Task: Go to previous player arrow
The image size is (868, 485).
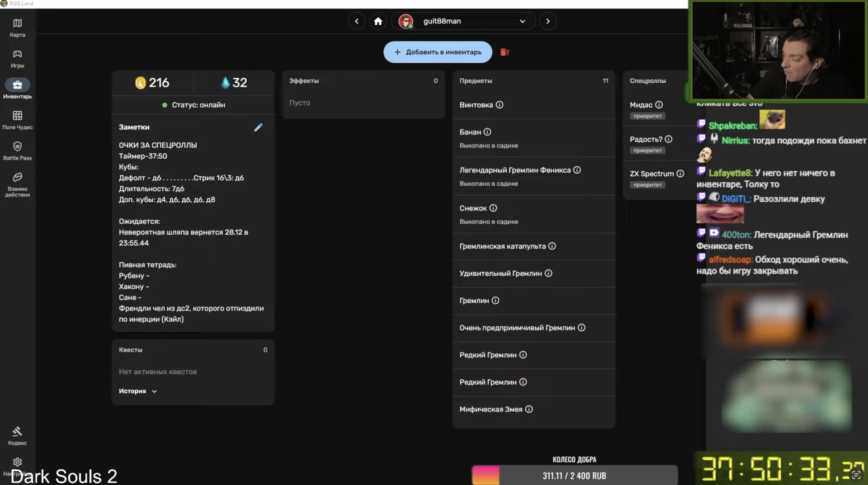Action: 357,21
